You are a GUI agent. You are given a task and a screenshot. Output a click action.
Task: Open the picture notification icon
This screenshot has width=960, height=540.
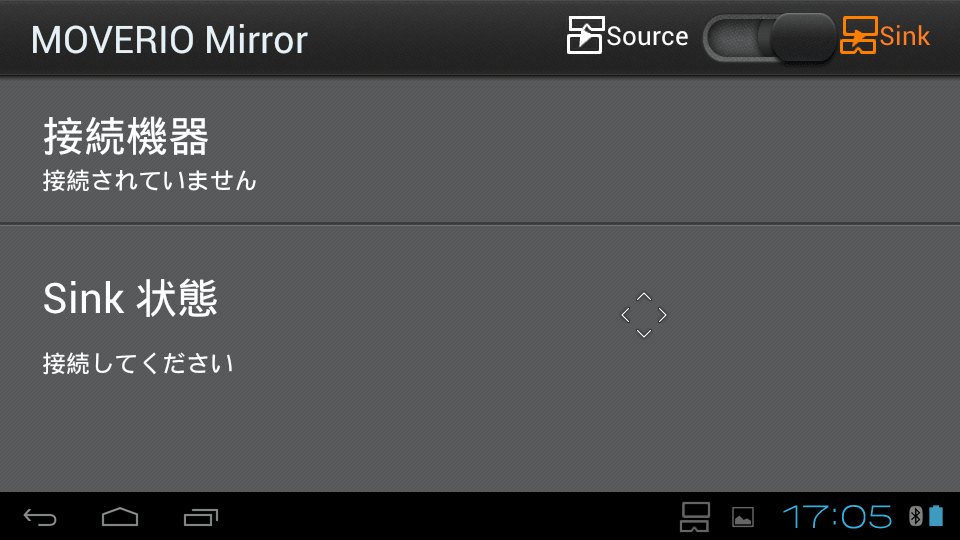click(x=743, y=517)
